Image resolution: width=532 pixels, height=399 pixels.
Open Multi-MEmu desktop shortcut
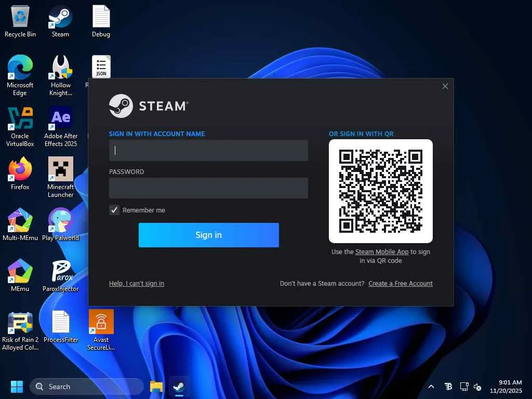click(x=20, y=224)
